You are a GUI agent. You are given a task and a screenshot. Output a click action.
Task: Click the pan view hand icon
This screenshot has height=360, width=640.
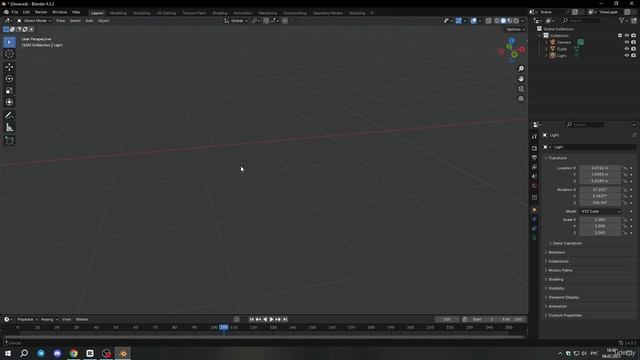pyautogui.click(x=521, y=79)
